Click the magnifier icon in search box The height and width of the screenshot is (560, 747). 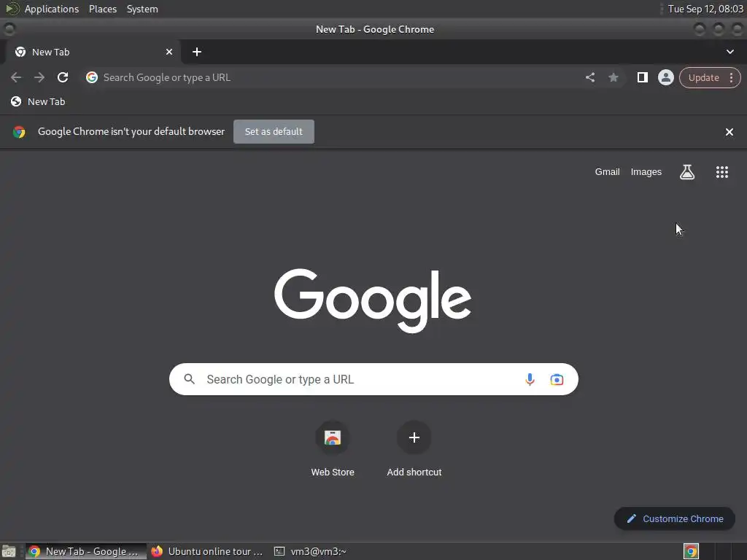pos(189,379)
